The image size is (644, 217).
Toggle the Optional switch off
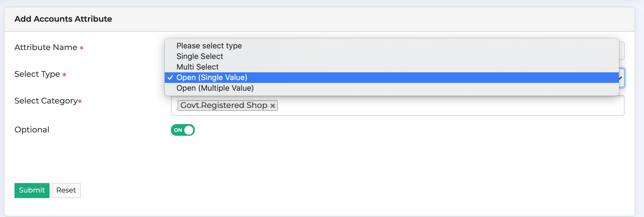183,130
